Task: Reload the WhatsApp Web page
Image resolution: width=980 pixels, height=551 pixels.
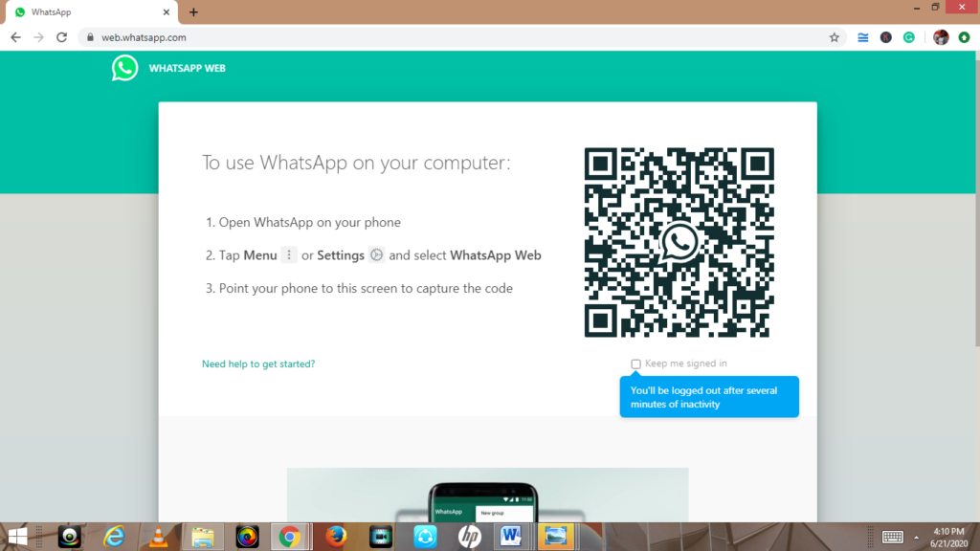Action: click(61, 37)
